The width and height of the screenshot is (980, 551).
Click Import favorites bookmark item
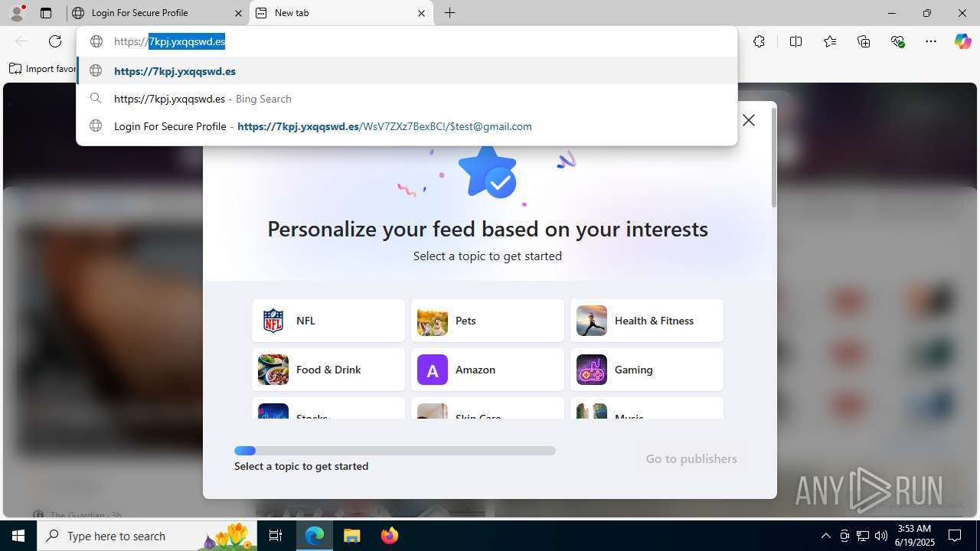pos(43,69)
